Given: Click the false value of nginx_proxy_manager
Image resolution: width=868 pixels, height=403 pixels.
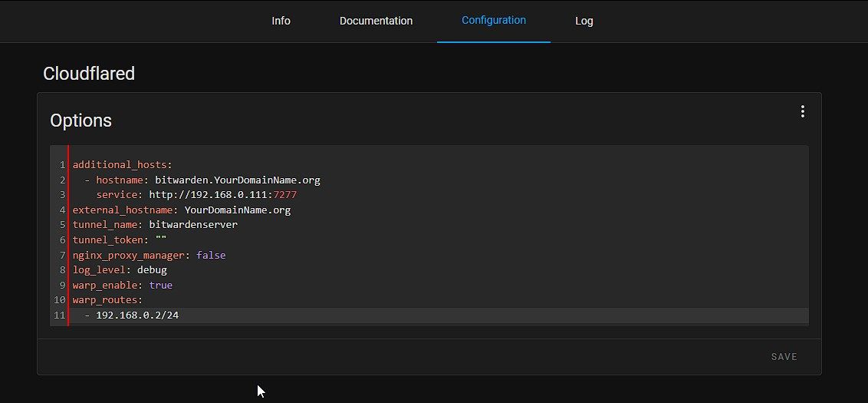Looking at the screenshot, I should (x=211, y=255).
